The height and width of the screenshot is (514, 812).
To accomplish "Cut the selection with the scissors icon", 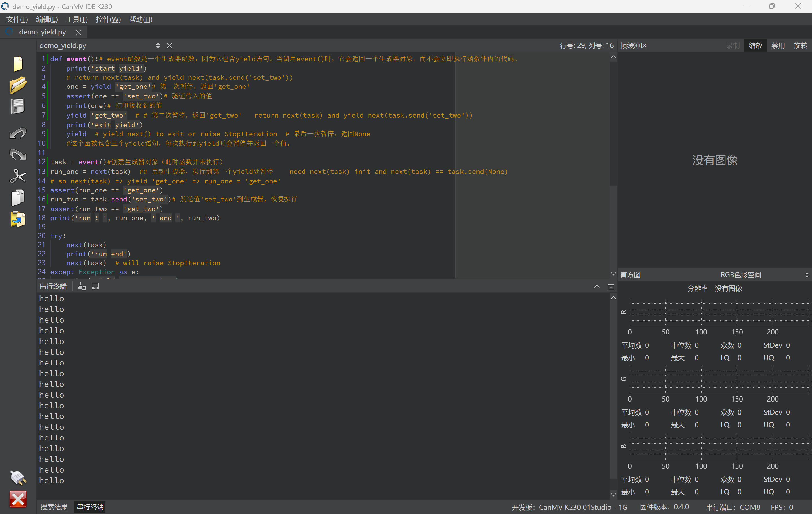I will (x=18, y=176).
